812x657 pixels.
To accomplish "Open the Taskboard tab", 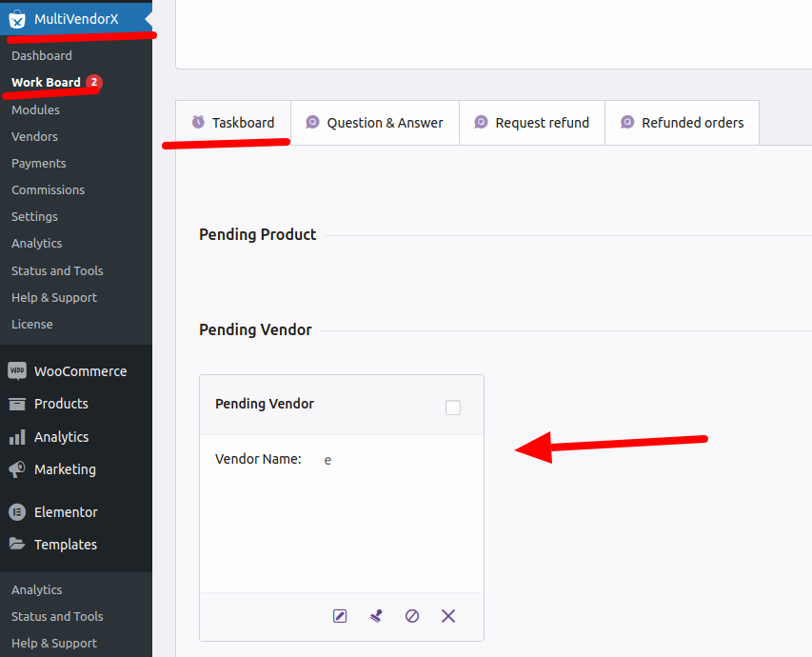I will 233,123.
